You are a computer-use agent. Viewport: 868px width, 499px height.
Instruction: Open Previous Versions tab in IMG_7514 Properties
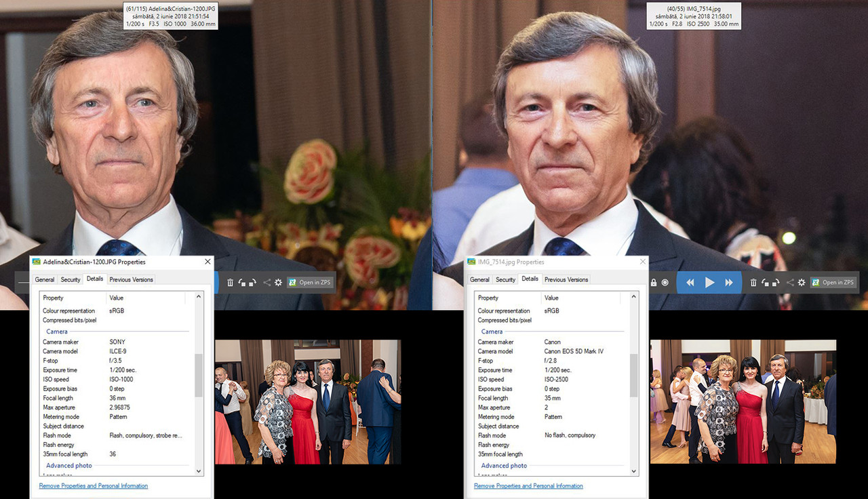click(x=566, y=279)
